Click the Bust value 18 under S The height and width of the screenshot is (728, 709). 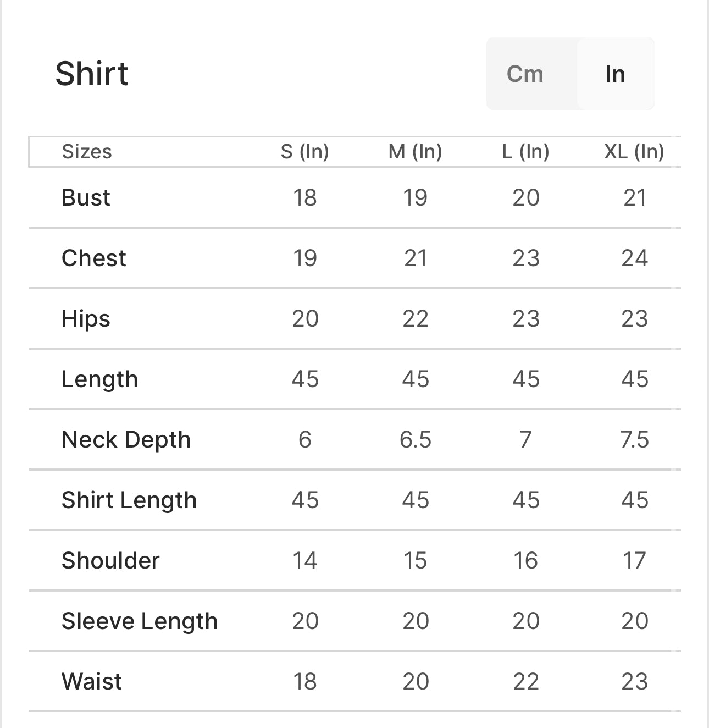(x=306, y=197)
